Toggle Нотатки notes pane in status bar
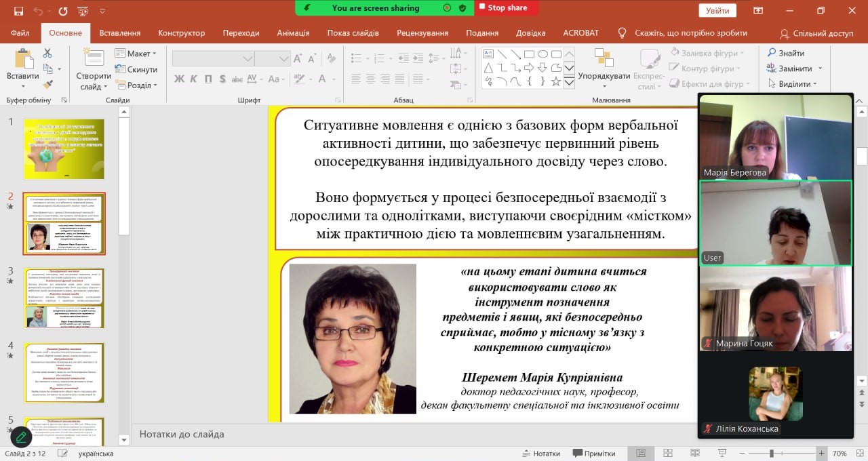 [540, 454]
